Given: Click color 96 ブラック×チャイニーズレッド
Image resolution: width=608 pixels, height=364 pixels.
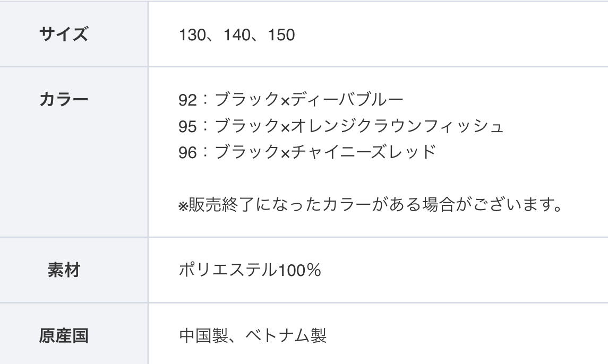Looking at the screenshot, I should (307, 152).
